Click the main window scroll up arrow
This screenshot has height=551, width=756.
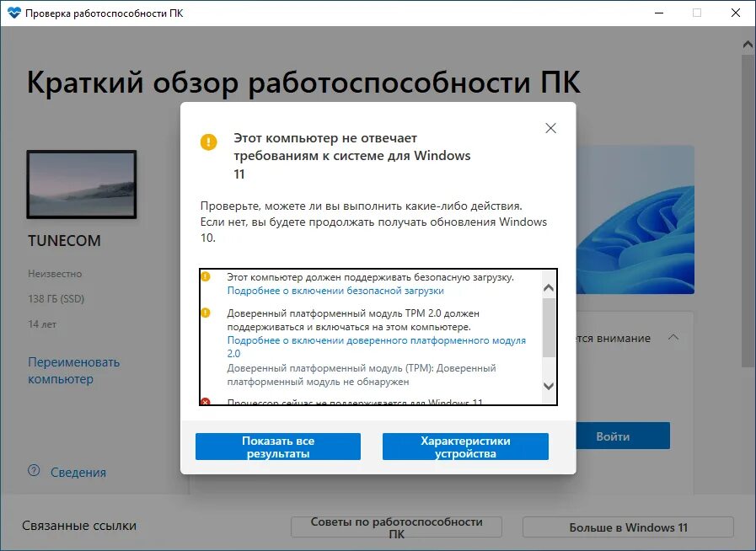pos(748,45)
